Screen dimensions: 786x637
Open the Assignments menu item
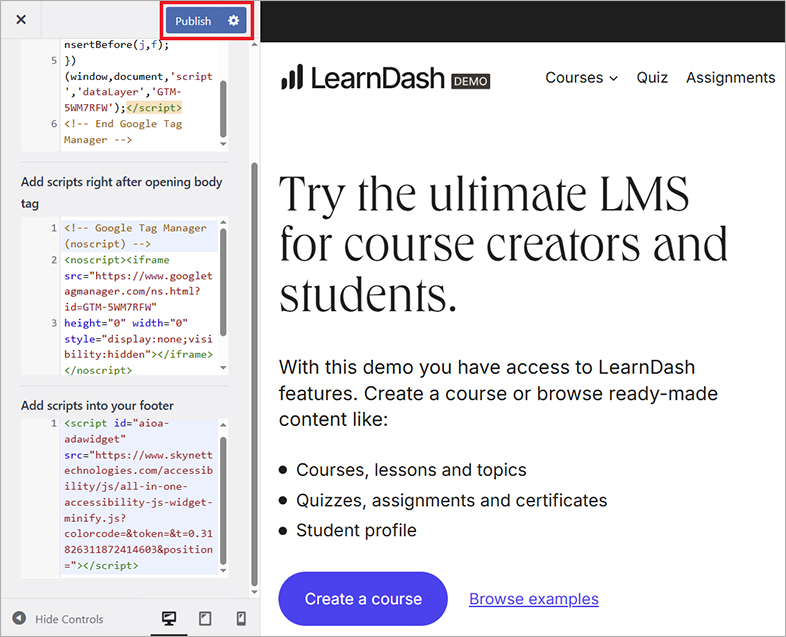pyautogui.click(x=730, y=78)
